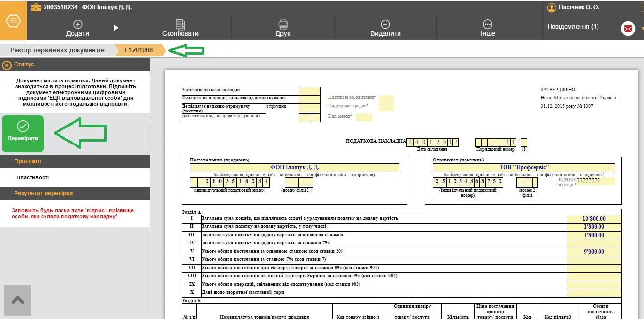Toggle Складена на операції звільнені box
This screenshot has width=644, height=320.
(309, 99)
